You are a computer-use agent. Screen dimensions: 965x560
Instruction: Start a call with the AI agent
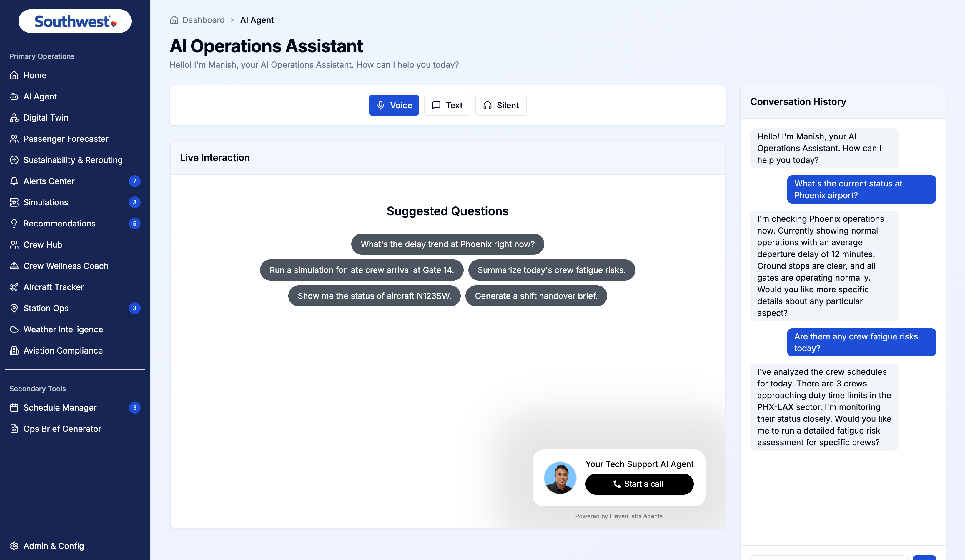click(639, 484)
